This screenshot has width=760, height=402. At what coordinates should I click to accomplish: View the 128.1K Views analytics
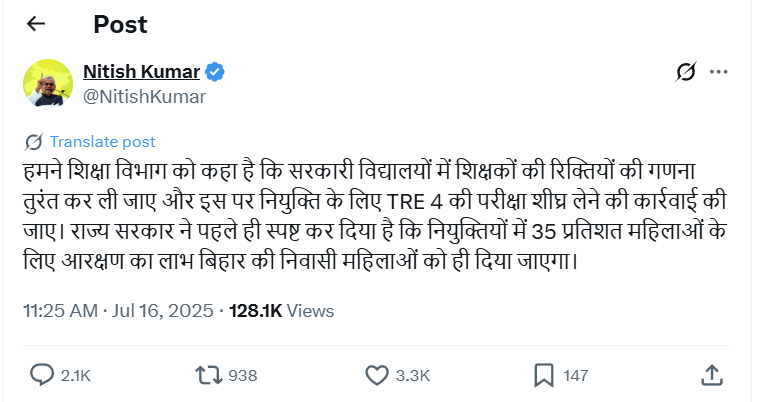(281, 311)
